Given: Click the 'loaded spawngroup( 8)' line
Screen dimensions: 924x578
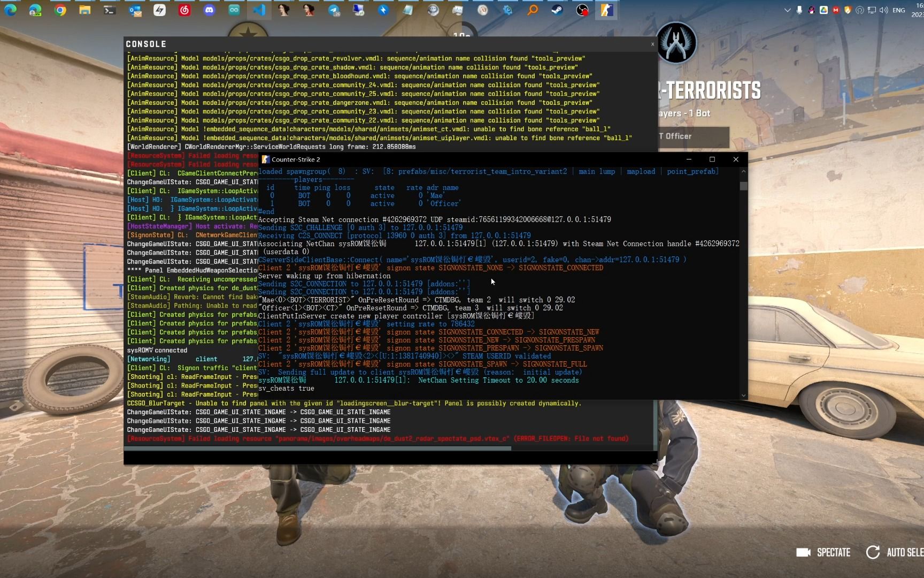Looking at the screenshot, I should click(x=488, y=171).
